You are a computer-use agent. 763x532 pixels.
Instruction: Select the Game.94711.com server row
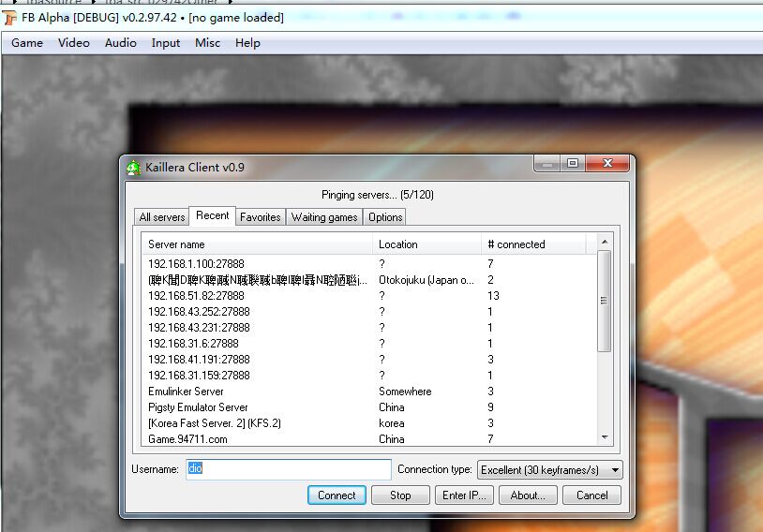[x=369, y=439]
